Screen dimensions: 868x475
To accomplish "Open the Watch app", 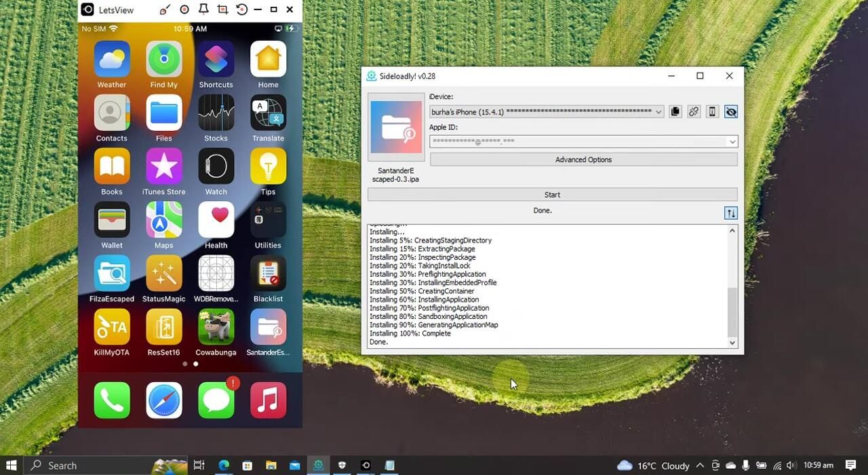I will click(x=216, y=166).
